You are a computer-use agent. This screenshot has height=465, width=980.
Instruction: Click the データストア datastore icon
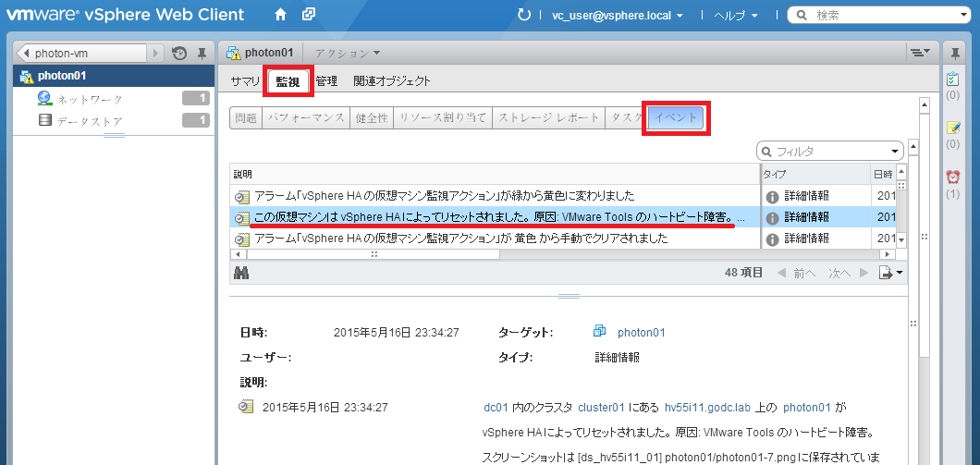(x=44, y=120)
